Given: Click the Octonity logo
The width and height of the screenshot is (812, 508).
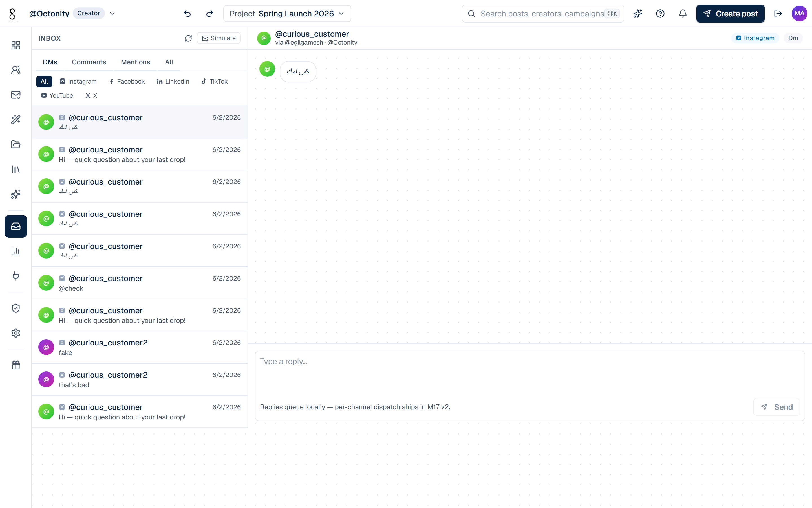Looking at the screenshot, I should pos(12,14).
